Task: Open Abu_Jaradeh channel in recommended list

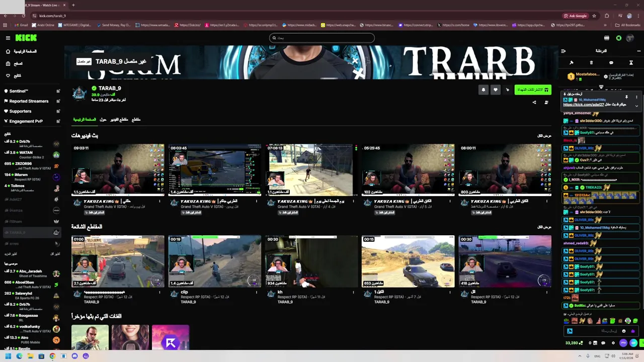Action: coord(32,274)
